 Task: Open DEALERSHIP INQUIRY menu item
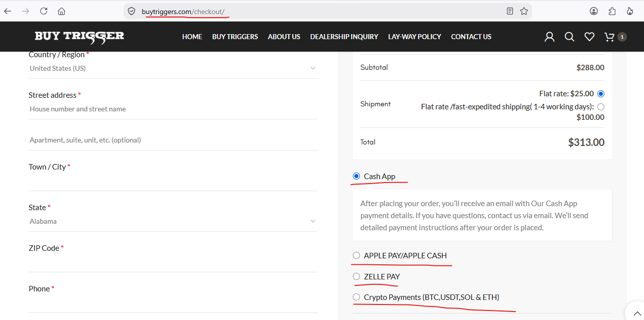[x=344, y=37]
